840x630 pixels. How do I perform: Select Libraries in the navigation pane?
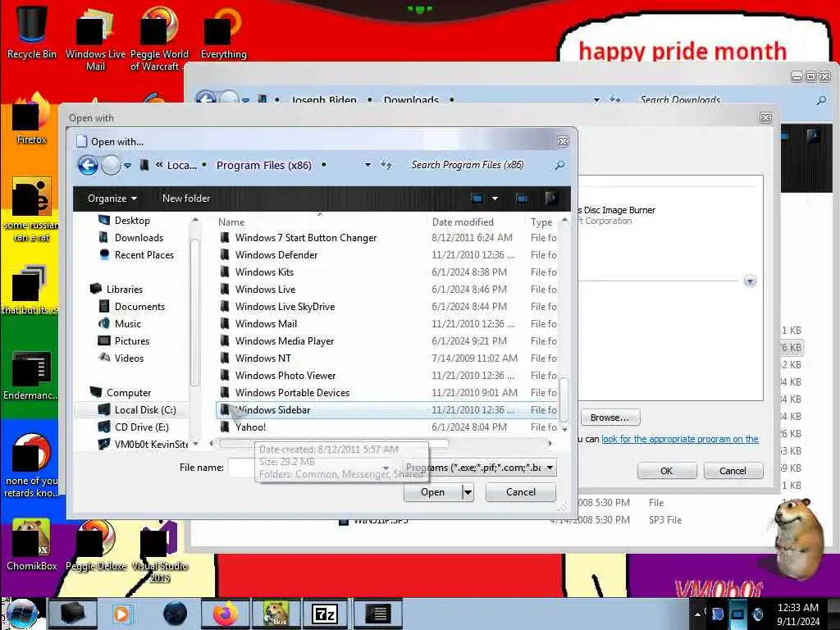(x=125, y=290)
